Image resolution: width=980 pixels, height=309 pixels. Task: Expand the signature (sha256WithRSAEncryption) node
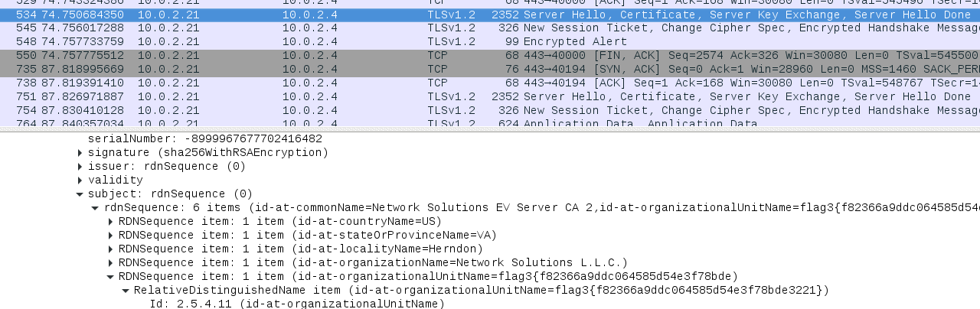pos(80,153)
